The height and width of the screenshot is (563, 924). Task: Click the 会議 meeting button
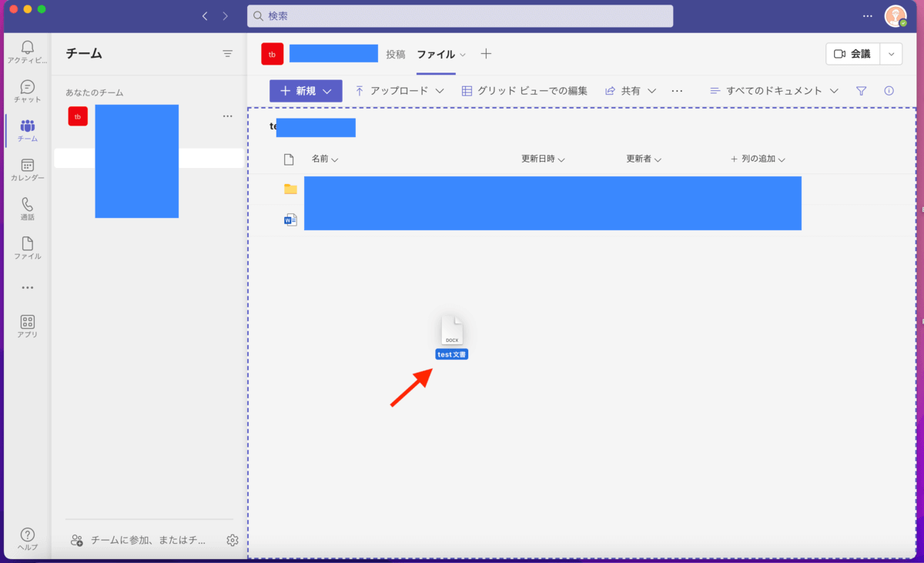click(852, 54)
